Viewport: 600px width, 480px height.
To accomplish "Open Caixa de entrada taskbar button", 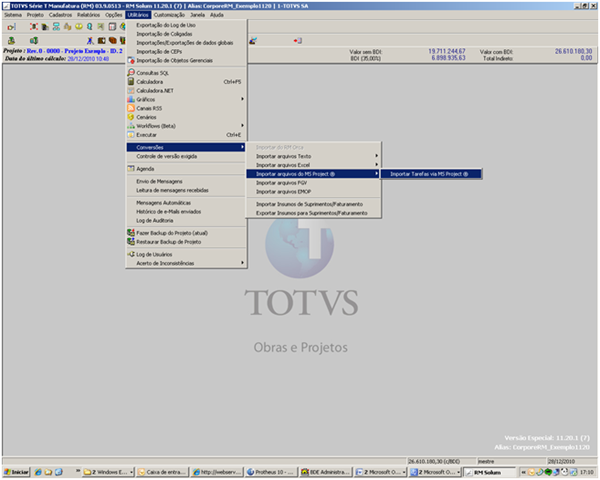I will pyautogui.click(x=163, y=472).
